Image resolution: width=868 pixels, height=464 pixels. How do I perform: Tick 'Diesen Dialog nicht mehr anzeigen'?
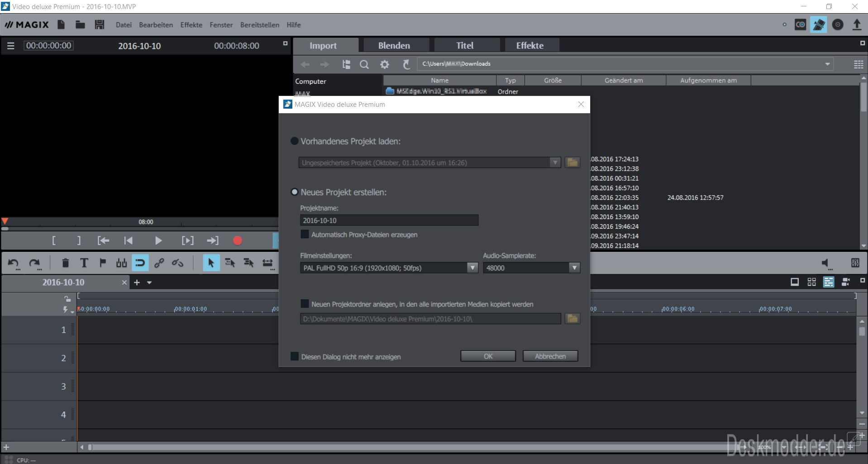(x=294, y=356)
